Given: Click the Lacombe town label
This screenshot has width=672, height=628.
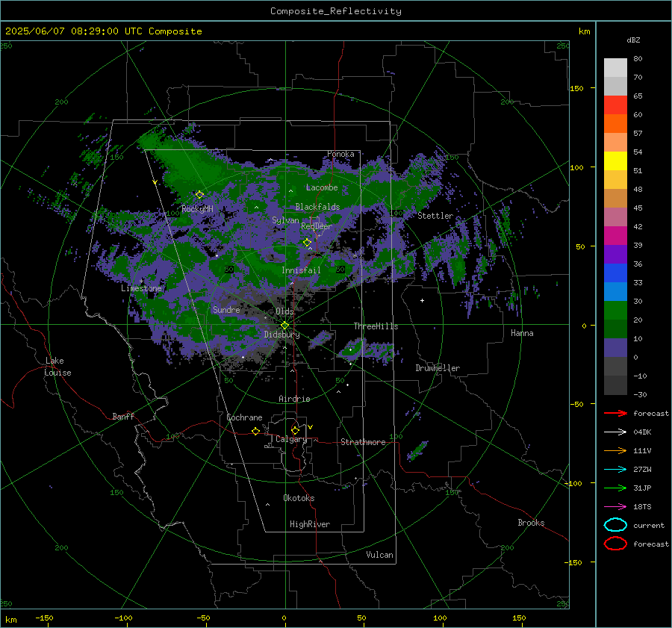Looking at the screenshot, I should coord(322,187).
